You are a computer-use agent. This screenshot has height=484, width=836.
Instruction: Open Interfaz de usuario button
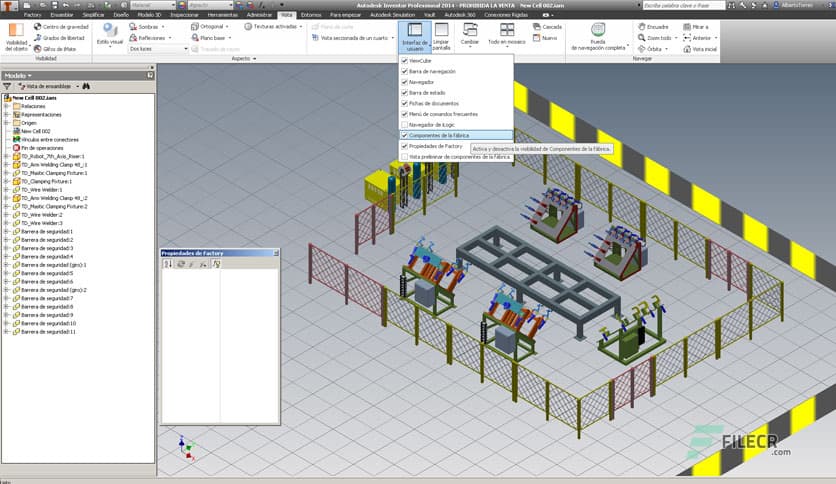click(x=415, y=37)
